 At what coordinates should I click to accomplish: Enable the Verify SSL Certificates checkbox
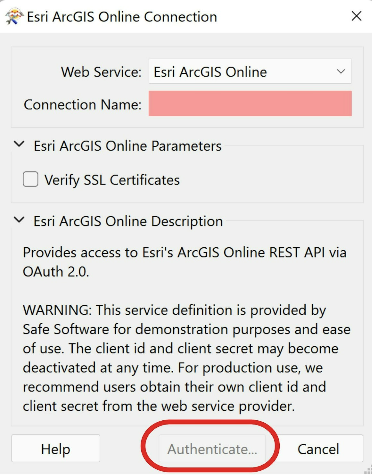click(x=30, y=179)
